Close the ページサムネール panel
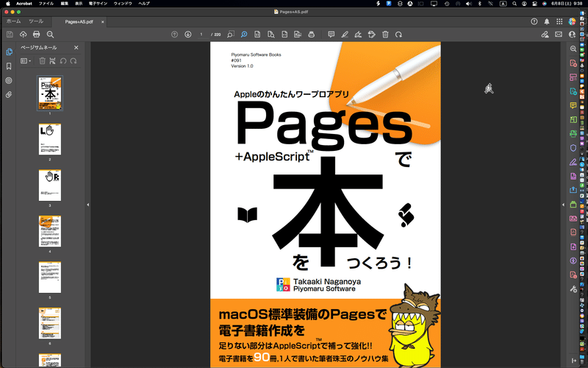This screenshot has height=368, width=588. click(76, 48)
